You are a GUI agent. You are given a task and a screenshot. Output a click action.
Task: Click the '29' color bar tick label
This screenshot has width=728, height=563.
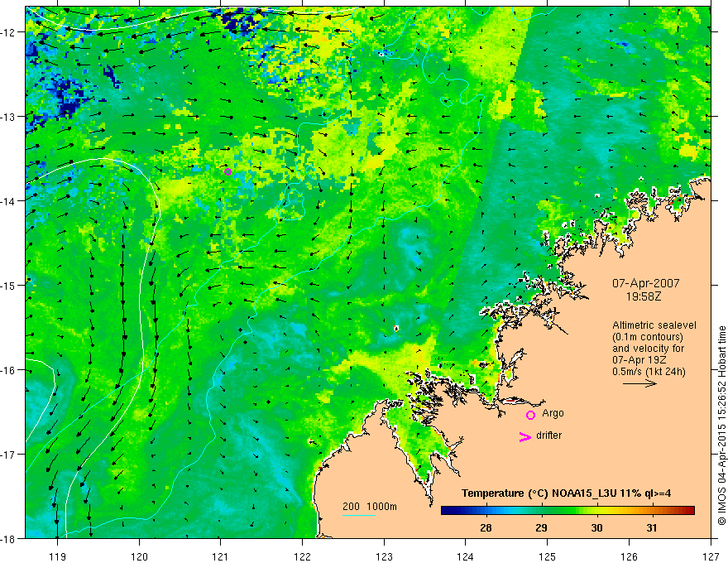click(541, 527)
